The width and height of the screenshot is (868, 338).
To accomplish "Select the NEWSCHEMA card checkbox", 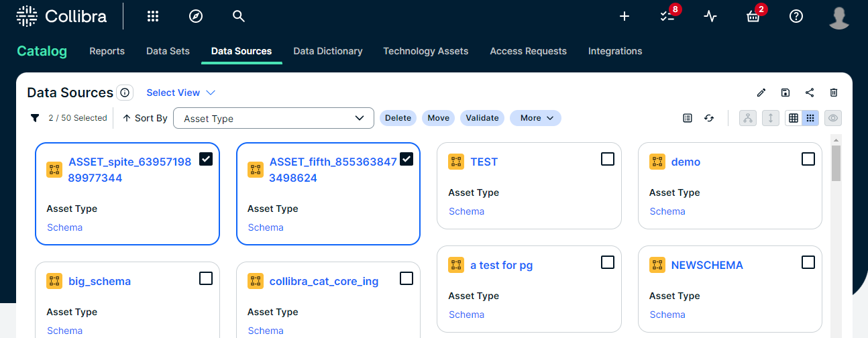I will [808, 262].
